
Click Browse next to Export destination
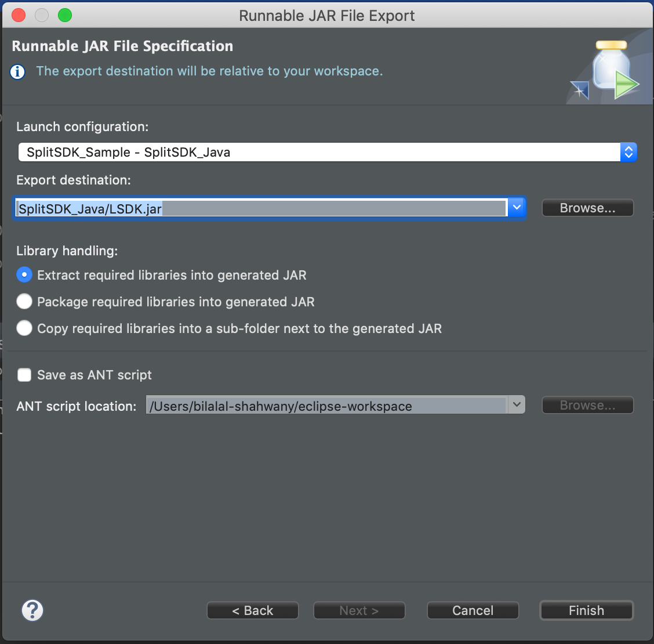point(587,208)
